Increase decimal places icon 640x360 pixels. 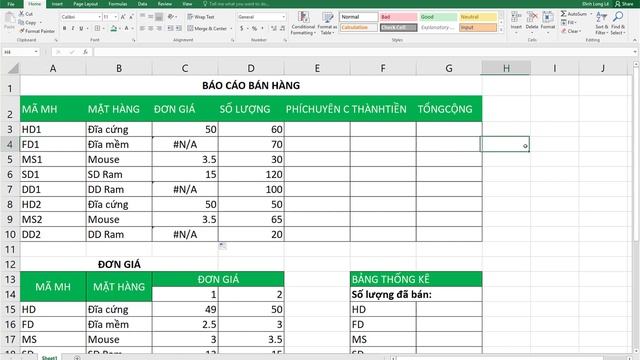[x=273, y=29]
